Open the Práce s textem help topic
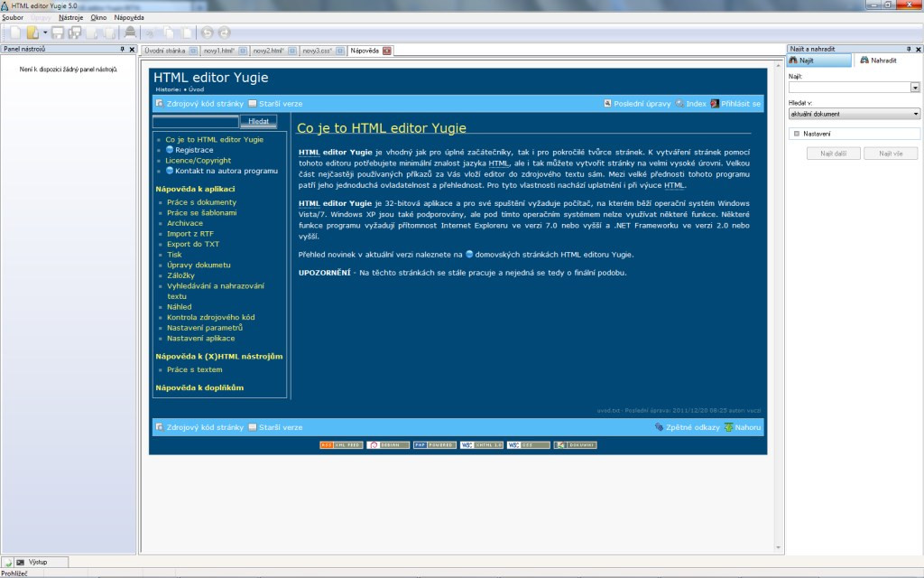The height and width of the screenshot is (578, 924). [195, 369]
